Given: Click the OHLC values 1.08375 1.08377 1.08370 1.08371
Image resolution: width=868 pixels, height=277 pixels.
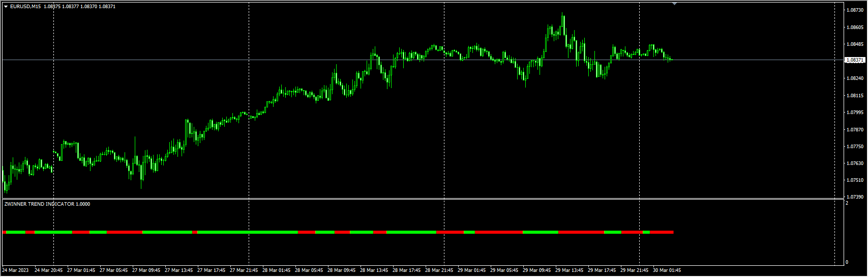Looking at the screenshot, I should click(80, 7).
